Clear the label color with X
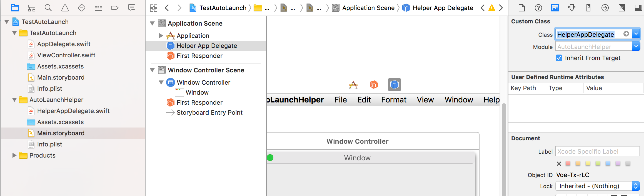The width and height of the screenshot is (644, 196). (559, 164)
